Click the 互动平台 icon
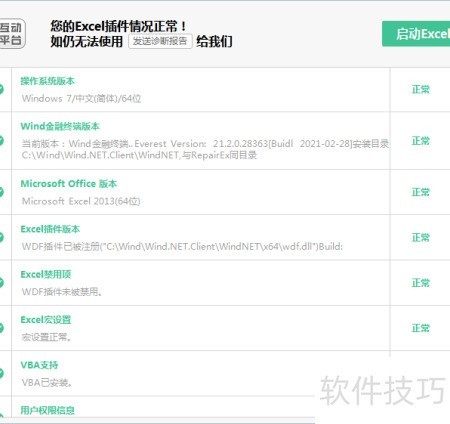This screenshot has height=424, width=450. pos(12,34)
